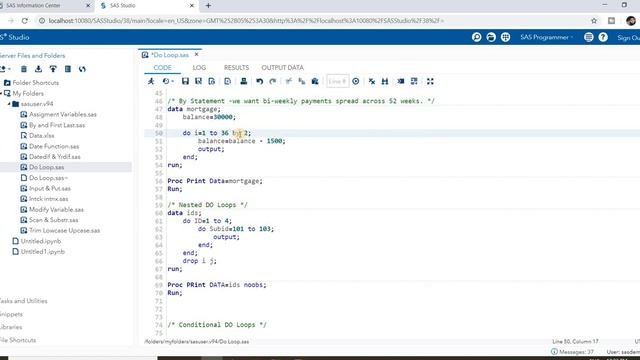Click the add to snippets icon

point(227,81)
